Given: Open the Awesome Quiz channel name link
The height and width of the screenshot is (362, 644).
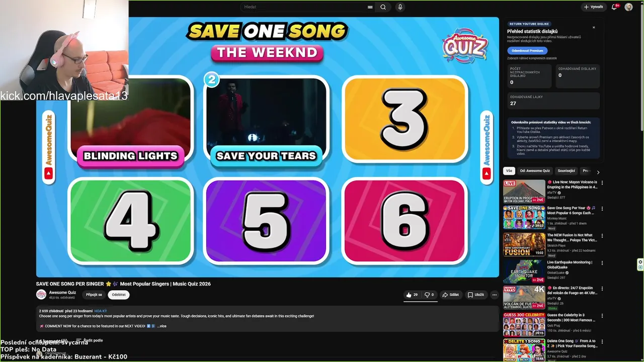Looking at the screenshot, I should tap(62, 292).
